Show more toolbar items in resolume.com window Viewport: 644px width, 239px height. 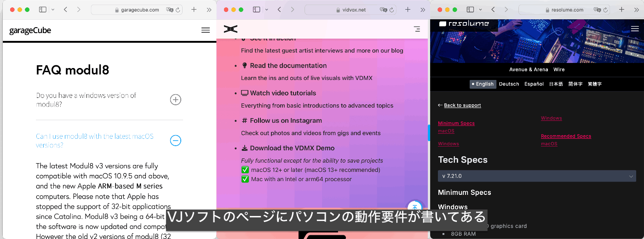[637, 10]
